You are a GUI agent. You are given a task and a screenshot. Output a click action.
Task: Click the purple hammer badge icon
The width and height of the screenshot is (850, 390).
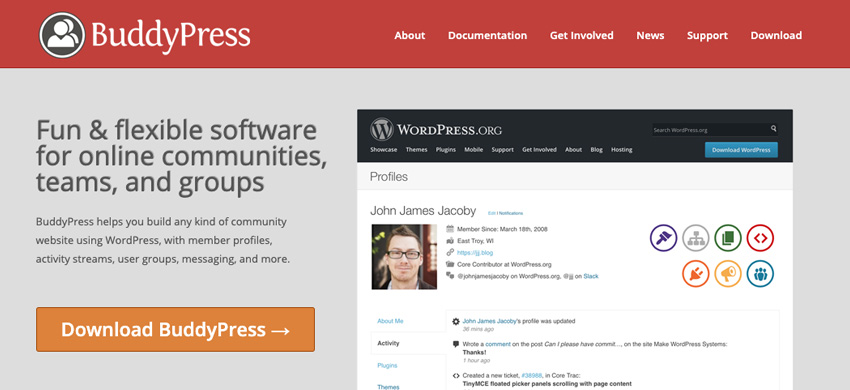(664, 238)
